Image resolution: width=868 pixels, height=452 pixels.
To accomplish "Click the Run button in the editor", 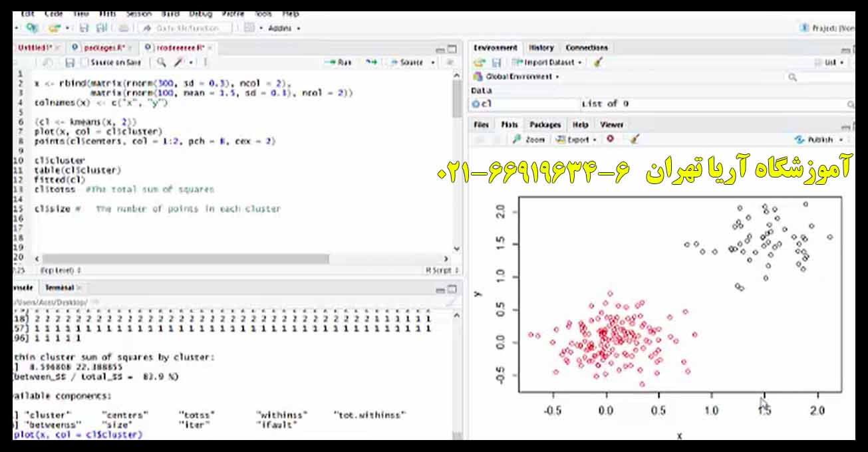I will coord(339,62).
